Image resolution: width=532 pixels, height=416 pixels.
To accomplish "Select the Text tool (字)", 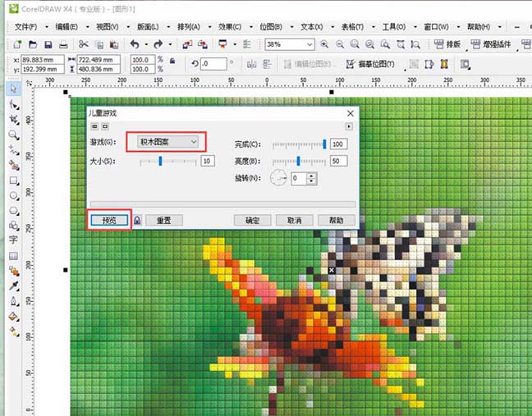I will [14, 240].
